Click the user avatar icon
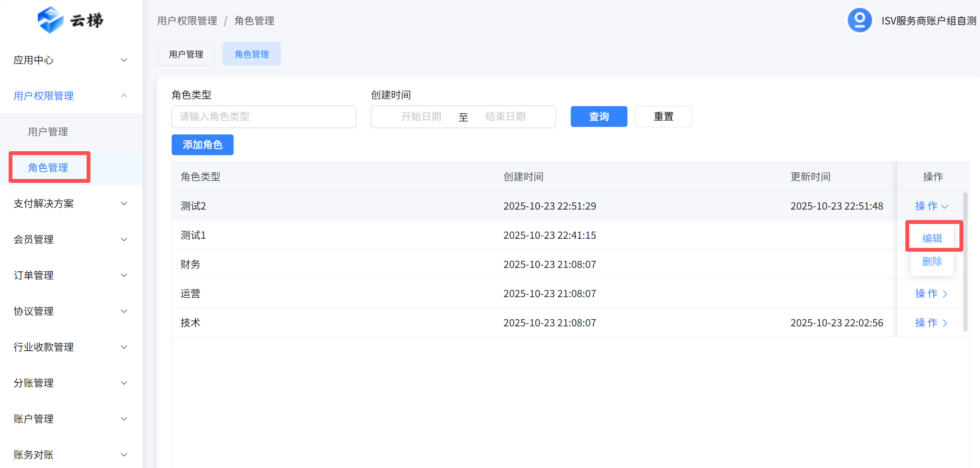This screenshot has height=468, width=980. click(x=859, y=20)
